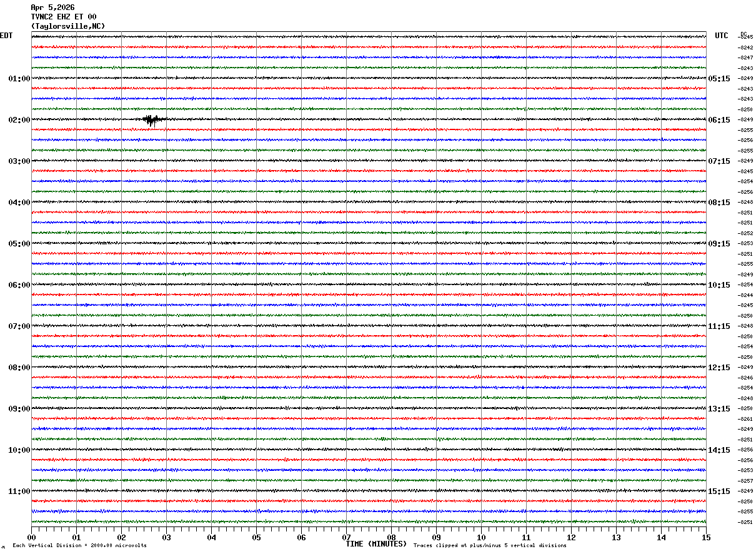756x554 pixels.
Task: Click the "11" minute tick label
Action: 526,538
